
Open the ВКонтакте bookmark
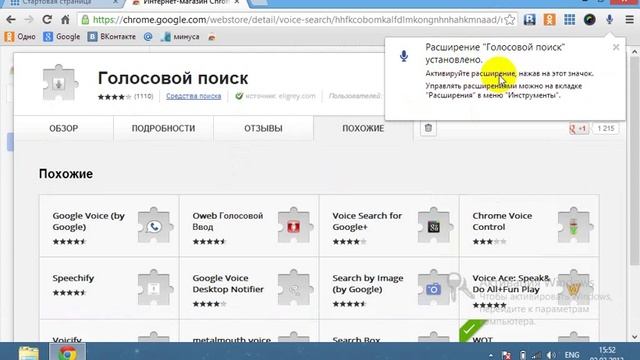coord(111,37)
